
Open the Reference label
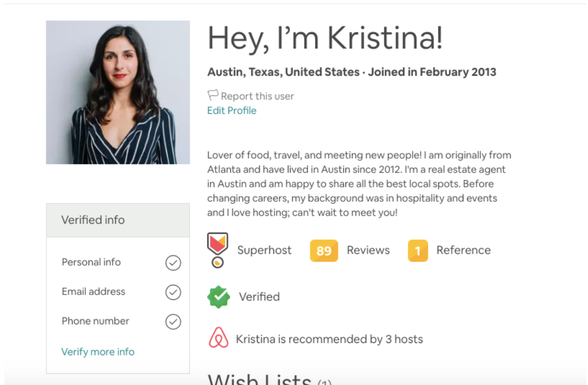point(463,250)
